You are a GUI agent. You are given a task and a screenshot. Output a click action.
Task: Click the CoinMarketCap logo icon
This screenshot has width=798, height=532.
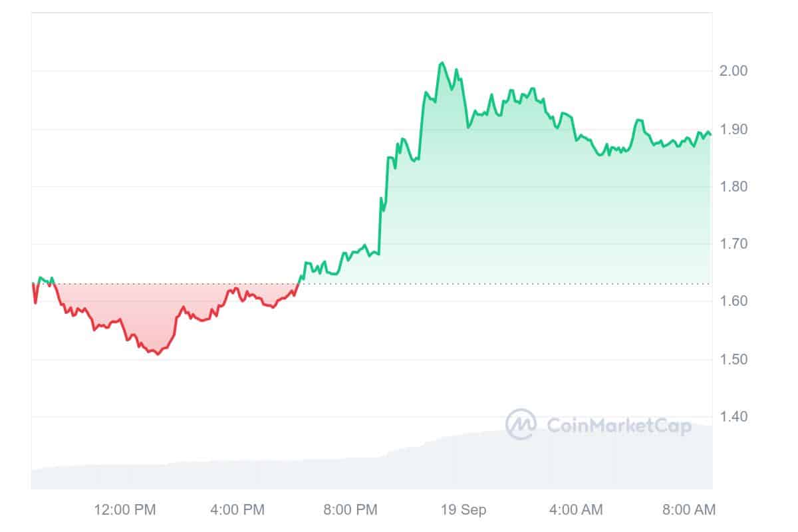521,424
